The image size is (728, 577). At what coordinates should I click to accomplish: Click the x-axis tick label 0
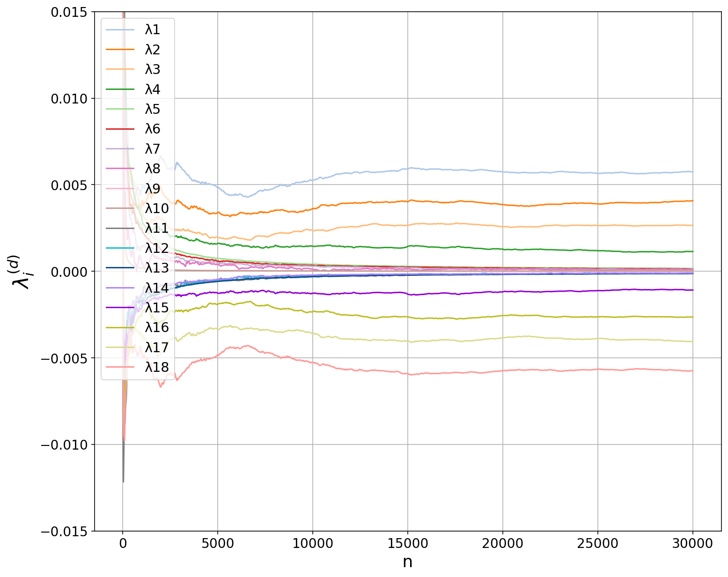[123, 544]
